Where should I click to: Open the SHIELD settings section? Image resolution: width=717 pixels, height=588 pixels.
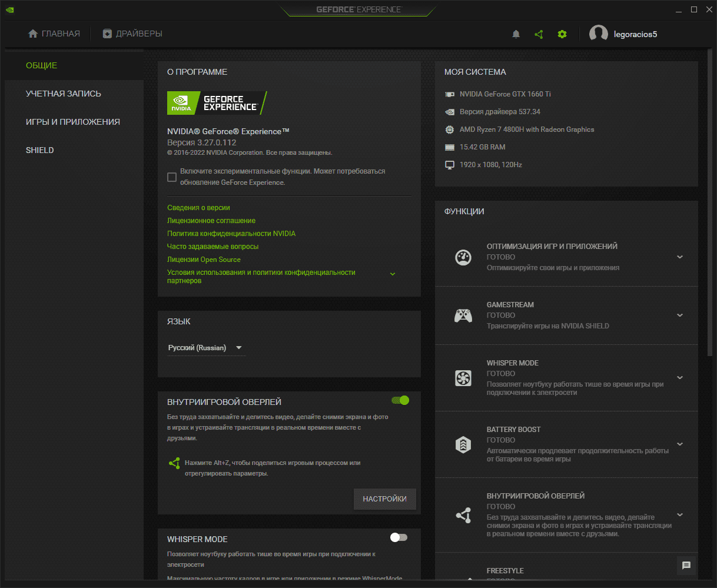tap(74, 150)
